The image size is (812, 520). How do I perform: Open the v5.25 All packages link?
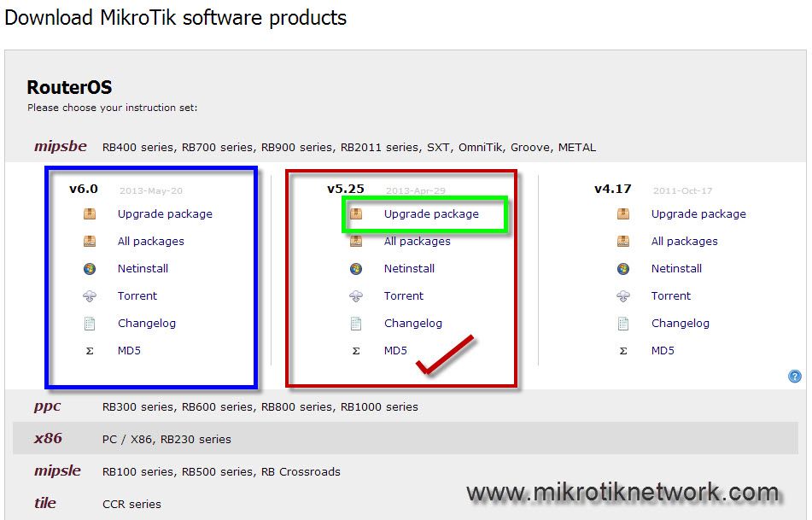418,242
